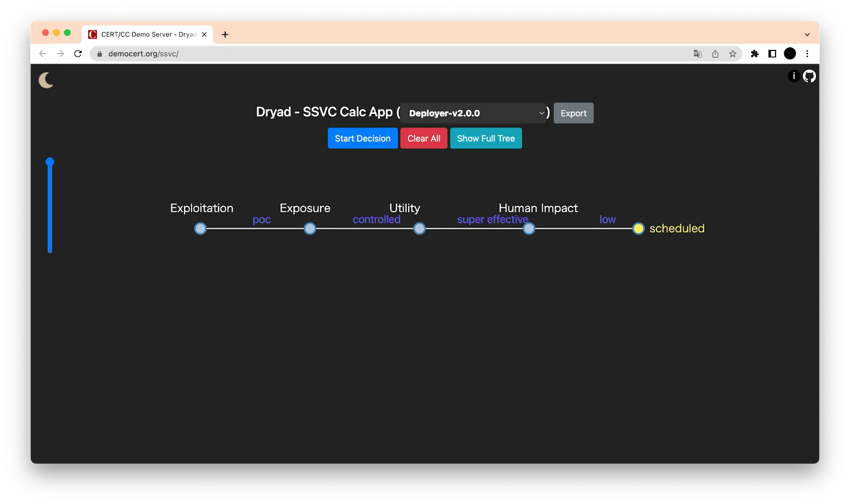This screenshot has width=850, height=504.
Task: Select the Human Impact tree node
Action: (529, 229)
